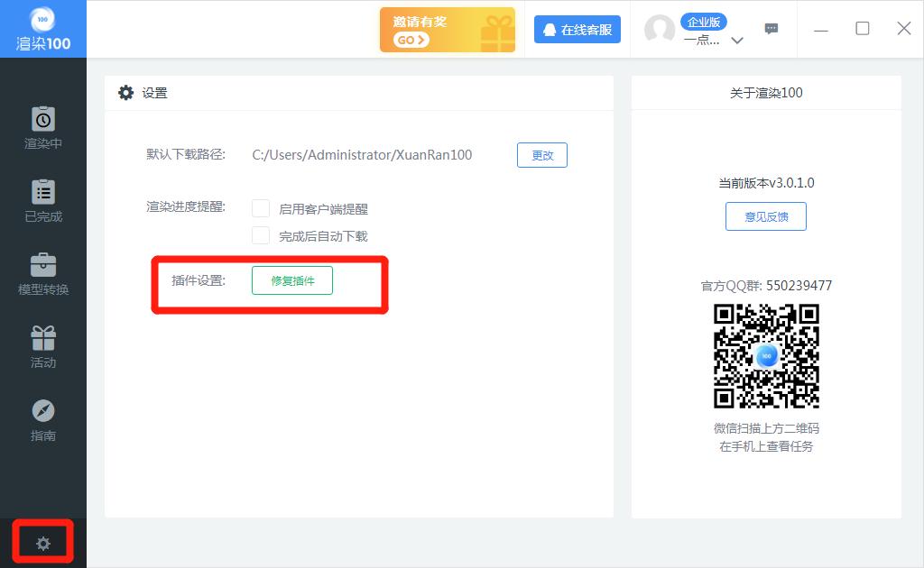Open the settings gear at sidebar bottom
This screenshot has height=568, width=924.
42,542
